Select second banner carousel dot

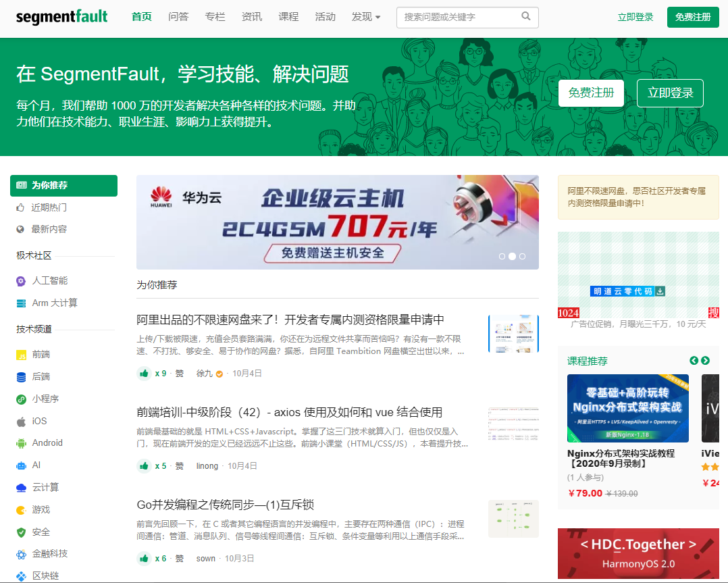(512, 257)
